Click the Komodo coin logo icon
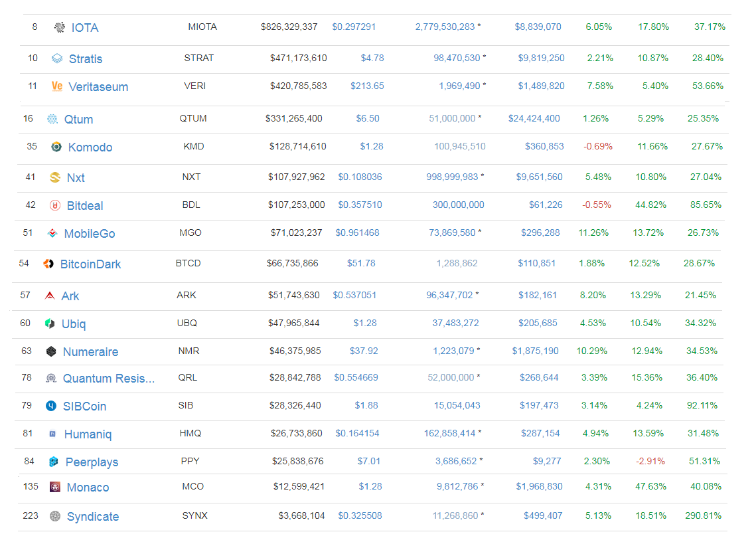 tap(56, 147)
